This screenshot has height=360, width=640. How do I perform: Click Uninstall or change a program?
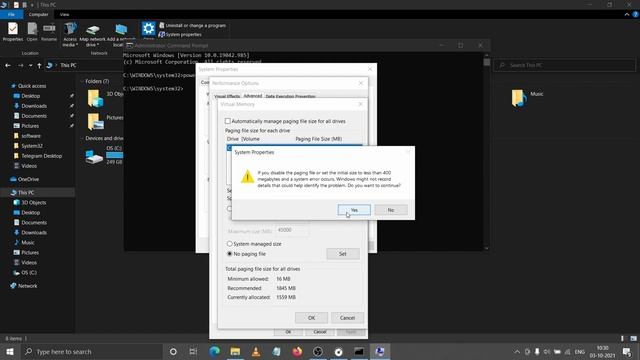(x=192, y=25)
